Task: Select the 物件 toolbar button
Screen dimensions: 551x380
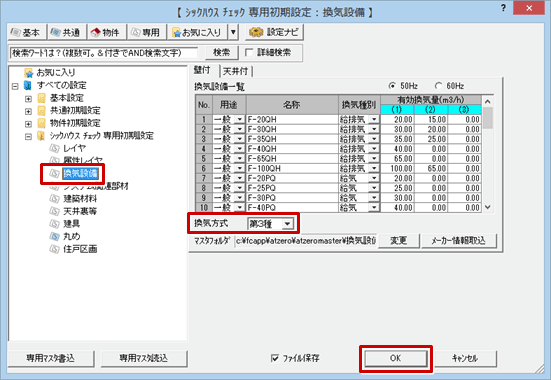Action: 106,32
